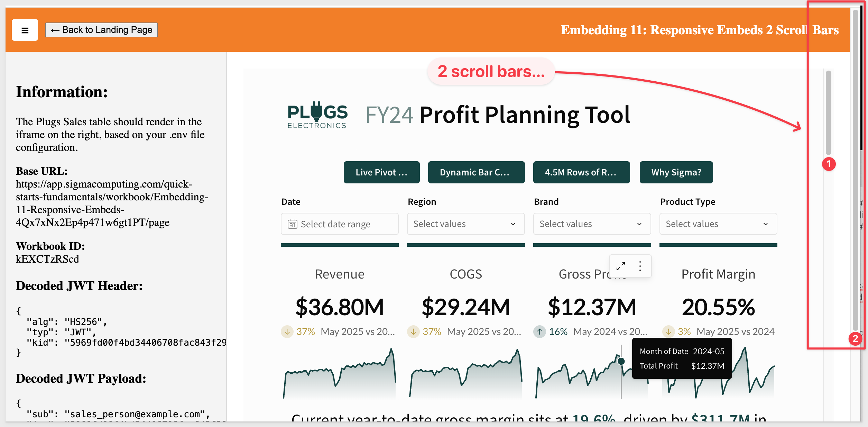The width and height of the screenshot is (868, 427).
Task: Click the calendar icon in Date field
Action: tap(292, 224)
